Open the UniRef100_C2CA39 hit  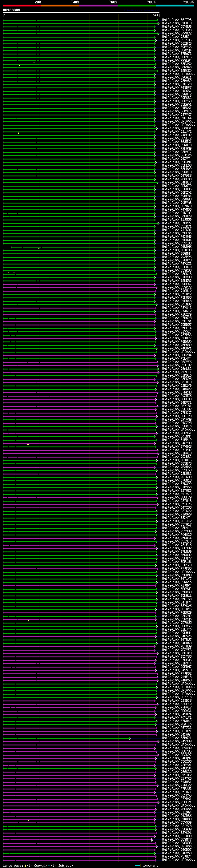coord(177,829)
